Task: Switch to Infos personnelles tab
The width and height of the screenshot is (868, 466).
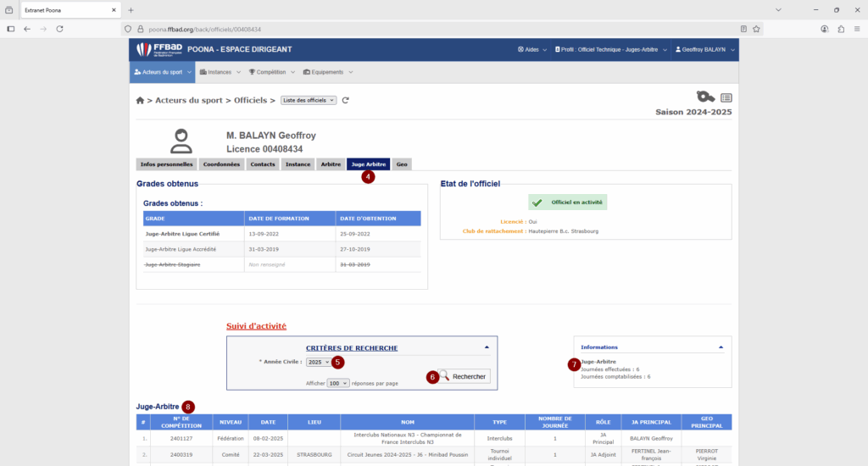Action: pos(167,164)
